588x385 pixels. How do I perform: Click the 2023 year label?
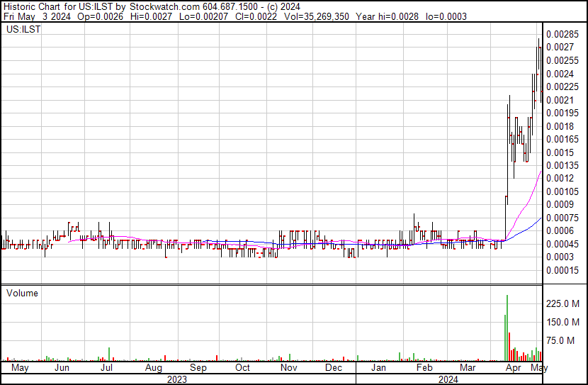pos(177,379)
